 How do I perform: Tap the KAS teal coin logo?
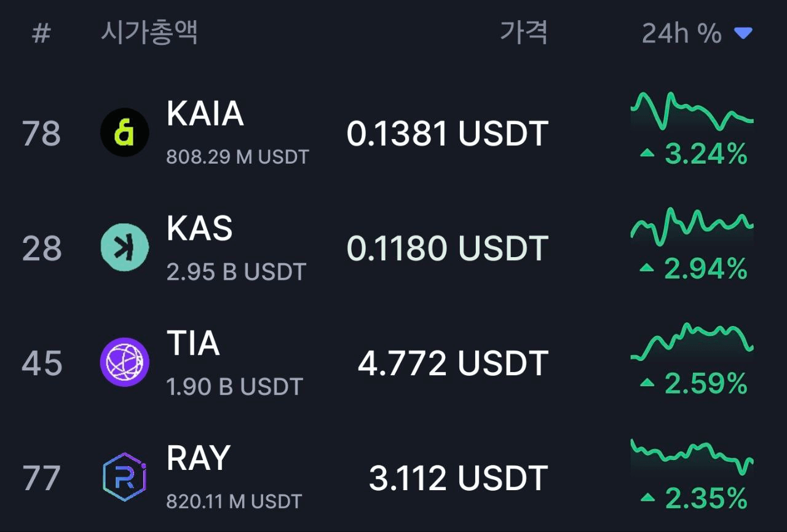click(124, 247)
